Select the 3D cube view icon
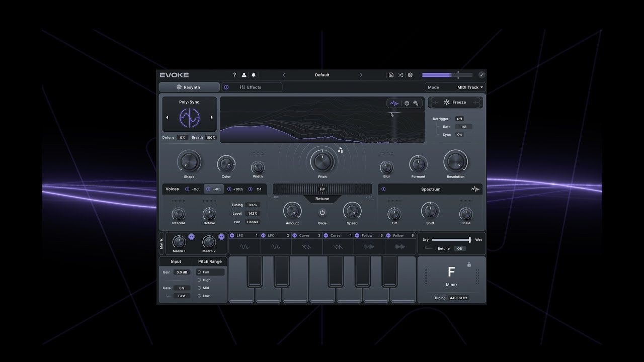The width and height of the screenshot is (644, 362). tap(407, 103)
